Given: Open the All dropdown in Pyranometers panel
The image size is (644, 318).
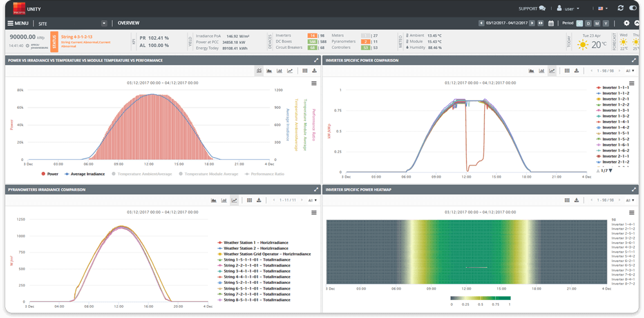Looking at the screenshot, I should click(x=312, y=200).
